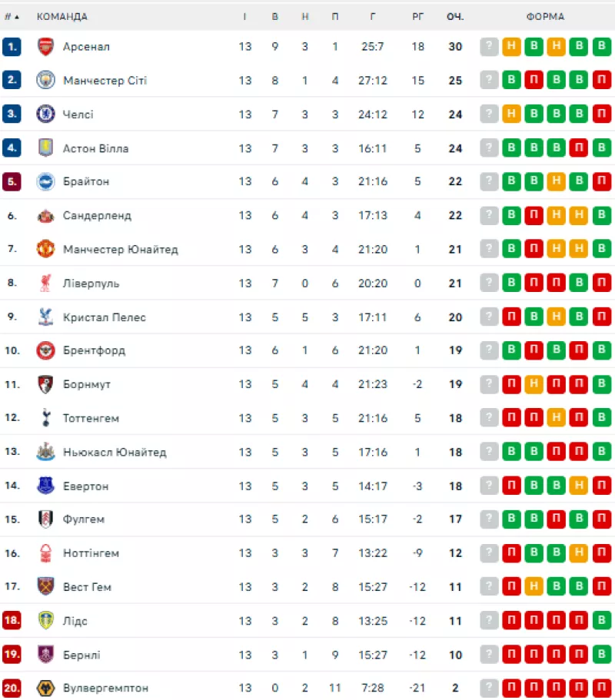Click Arsenal's first orange Н form badge
Viewport: 615px width, 700px height.
coord(511,46)
